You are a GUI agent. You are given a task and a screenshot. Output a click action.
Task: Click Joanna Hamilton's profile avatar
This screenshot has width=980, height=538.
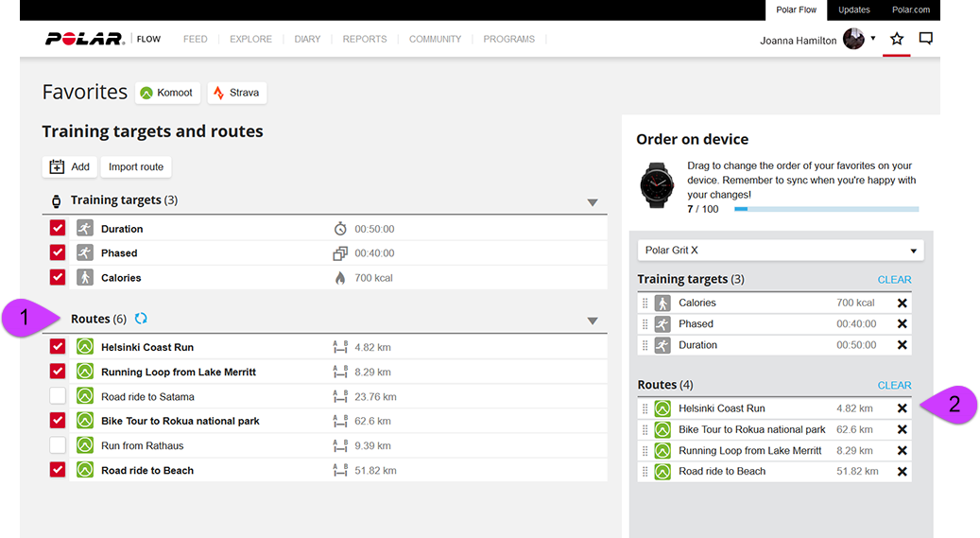pos(853,40)
